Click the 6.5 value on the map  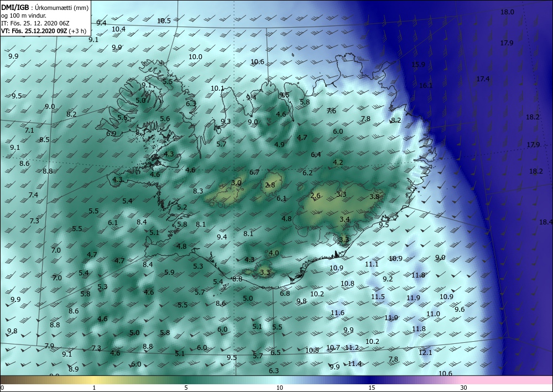(275, 352)
